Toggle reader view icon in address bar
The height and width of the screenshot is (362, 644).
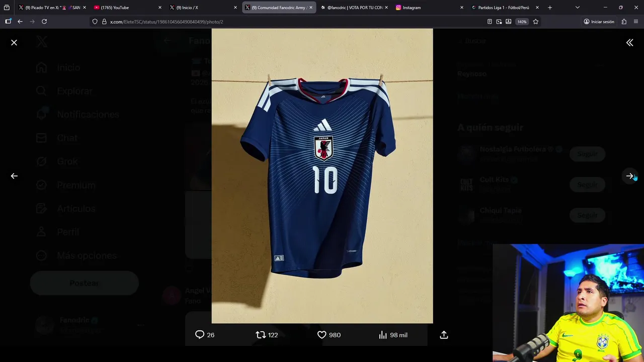[x=490, y=22]
